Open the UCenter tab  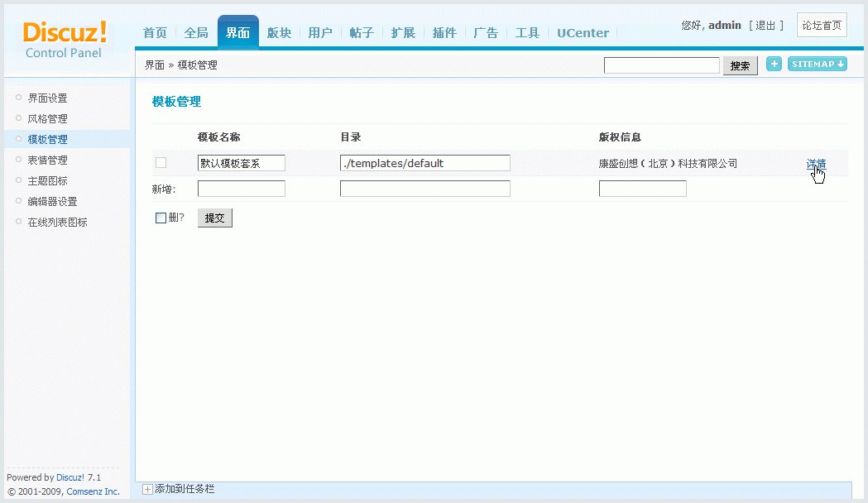click(x=583, y=33)
